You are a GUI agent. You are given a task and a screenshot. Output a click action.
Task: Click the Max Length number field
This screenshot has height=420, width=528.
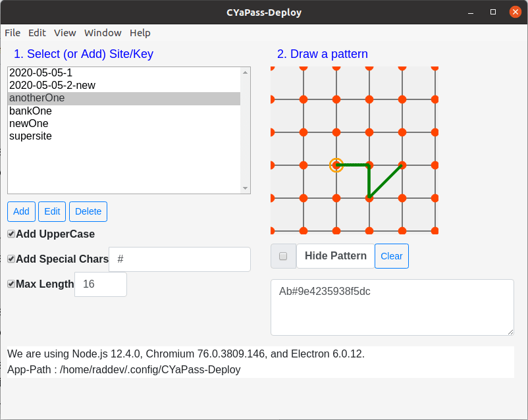[100, 284]
